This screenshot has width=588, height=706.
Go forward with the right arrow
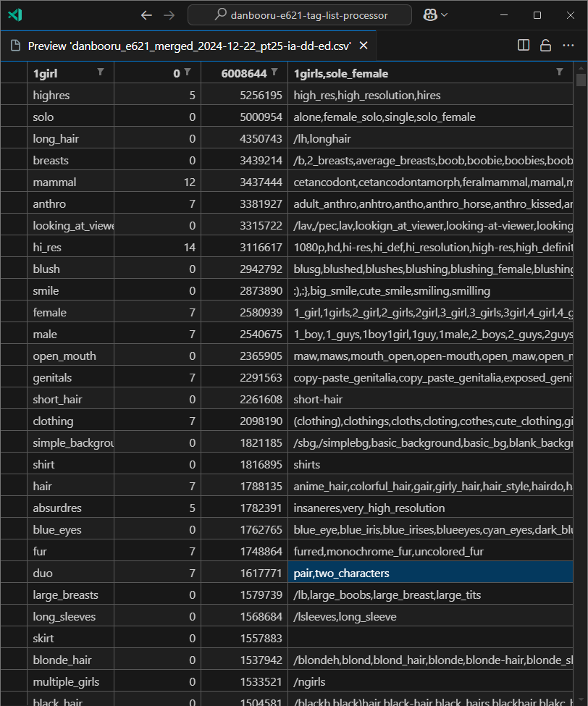(x=169, y=15)
